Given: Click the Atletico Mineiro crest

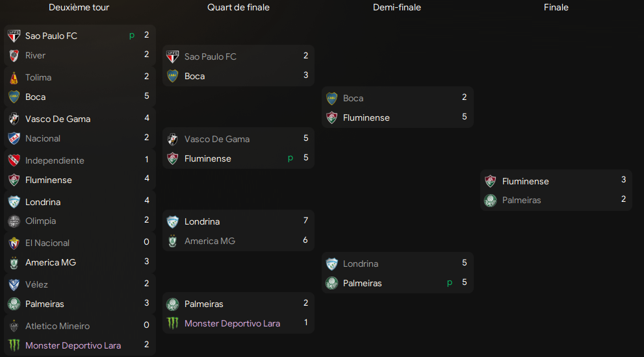Looking at the screenshot, I should (14, 326).
